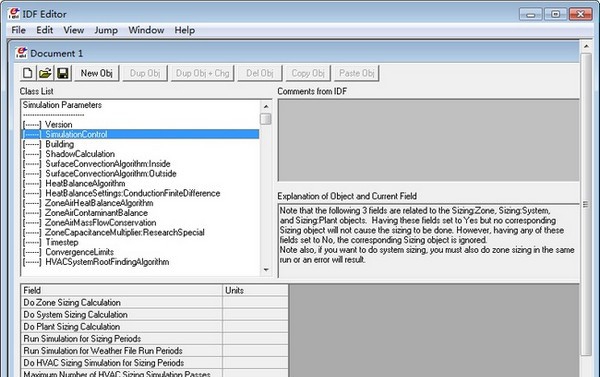
Task: Select ZoneAirContaminantBalance class
Action: [140, 213]
